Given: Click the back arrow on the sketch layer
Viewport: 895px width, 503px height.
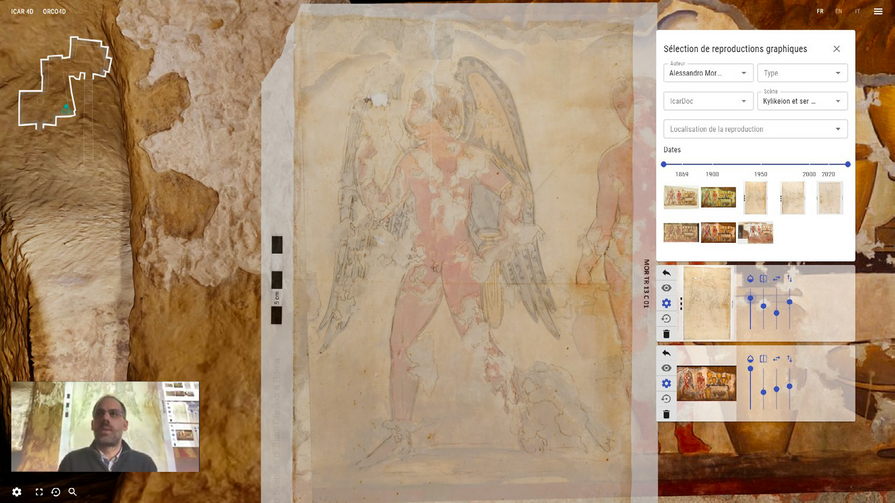Looking at the screenshot, I should pyautogui.click(x=666, y=273).
